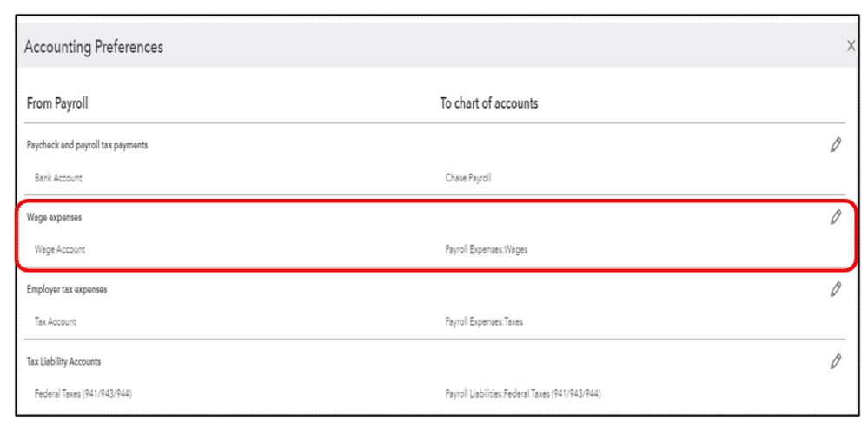868x448 pixels.
Task: Close the Accounting Preferences dialog
Action: click(851, 46)
